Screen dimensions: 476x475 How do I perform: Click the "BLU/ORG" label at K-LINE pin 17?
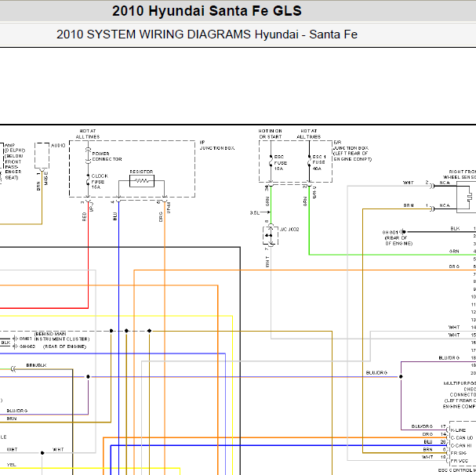pyautogui.click(x=422, y=426)
